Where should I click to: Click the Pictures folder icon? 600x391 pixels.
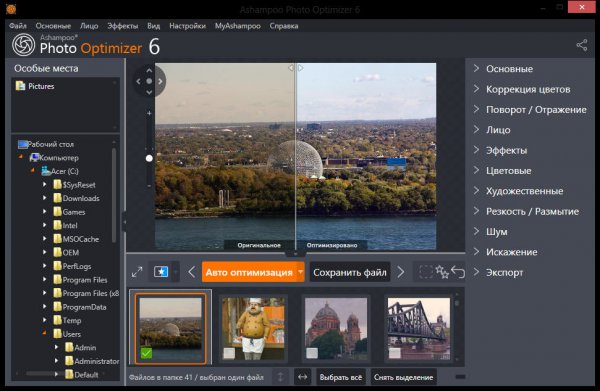coord(20,86)
